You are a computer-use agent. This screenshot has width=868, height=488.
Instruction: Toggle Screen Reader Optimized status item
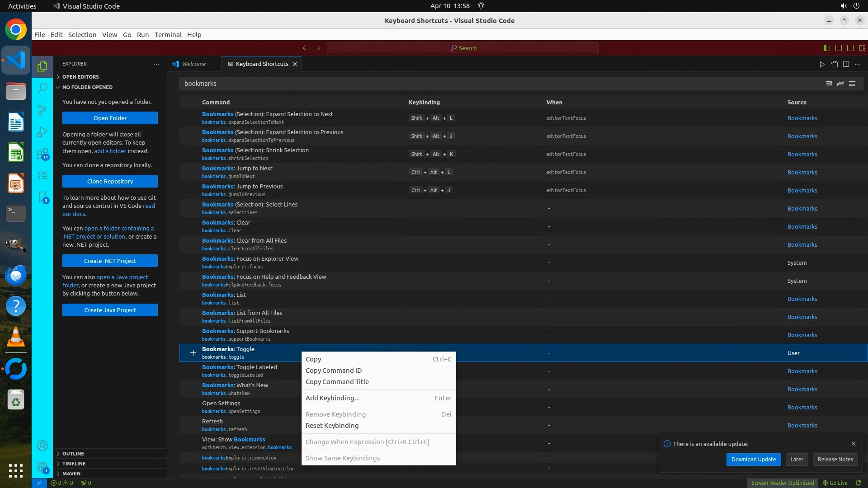tap(782, 483)
